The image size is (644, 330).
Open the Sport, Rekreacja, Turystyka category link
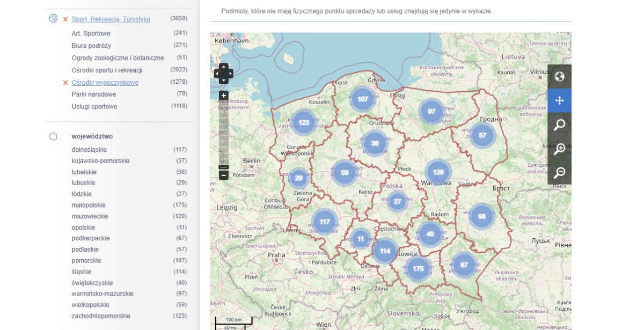tap(111, 19)
